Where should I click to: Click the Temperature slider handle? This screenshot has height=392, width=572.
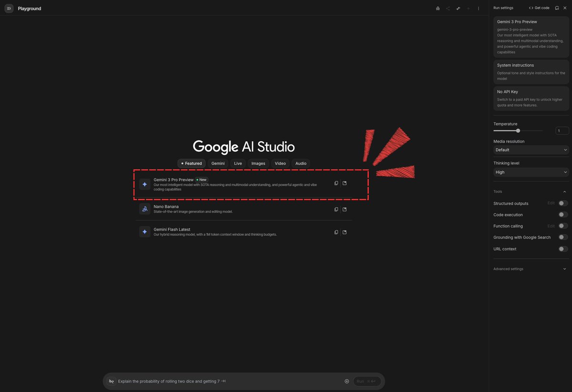point(518,131)
